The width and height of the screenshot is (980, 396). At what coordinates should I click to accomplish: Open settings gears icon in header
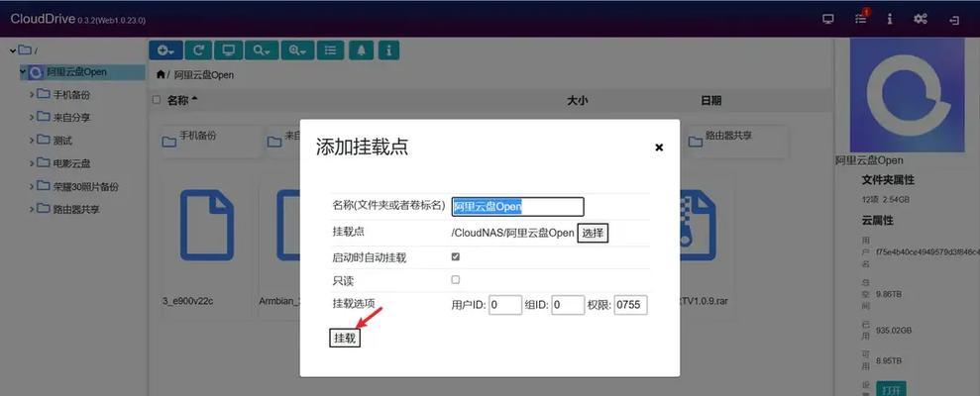click(x=920, y=20)
